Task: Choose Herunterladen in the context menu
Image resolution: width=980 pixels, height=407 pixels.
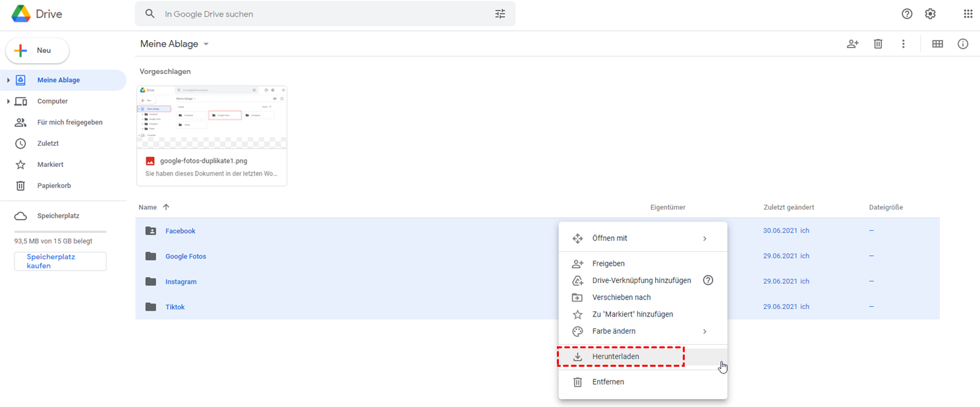Action: click(643, 357)
